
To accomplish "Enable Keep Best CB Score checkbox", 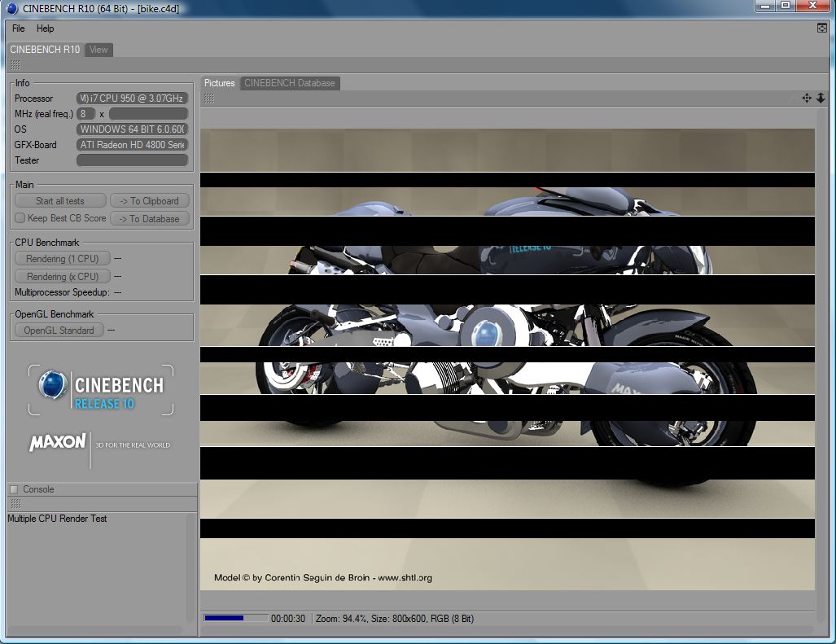I will 20,218.
